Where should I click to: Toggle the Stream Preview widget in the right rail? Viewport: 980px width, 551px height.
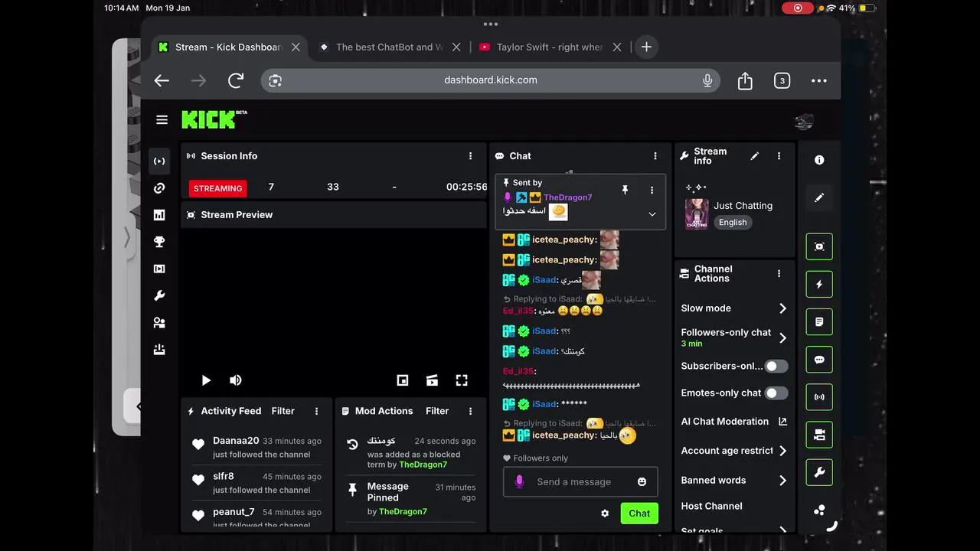pos(819,246)
